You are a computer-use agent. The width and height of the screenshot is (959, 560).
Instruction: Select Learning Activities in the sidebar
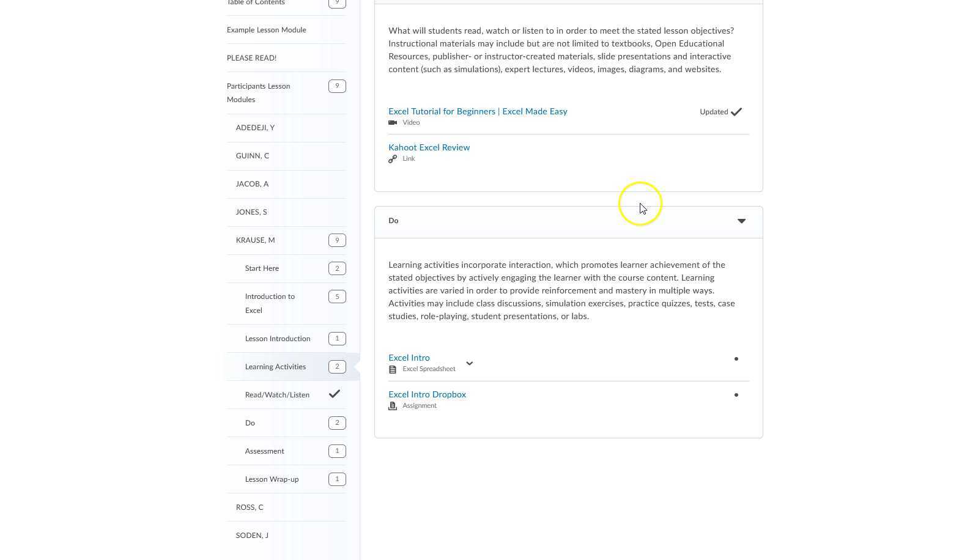coord(275,367)
